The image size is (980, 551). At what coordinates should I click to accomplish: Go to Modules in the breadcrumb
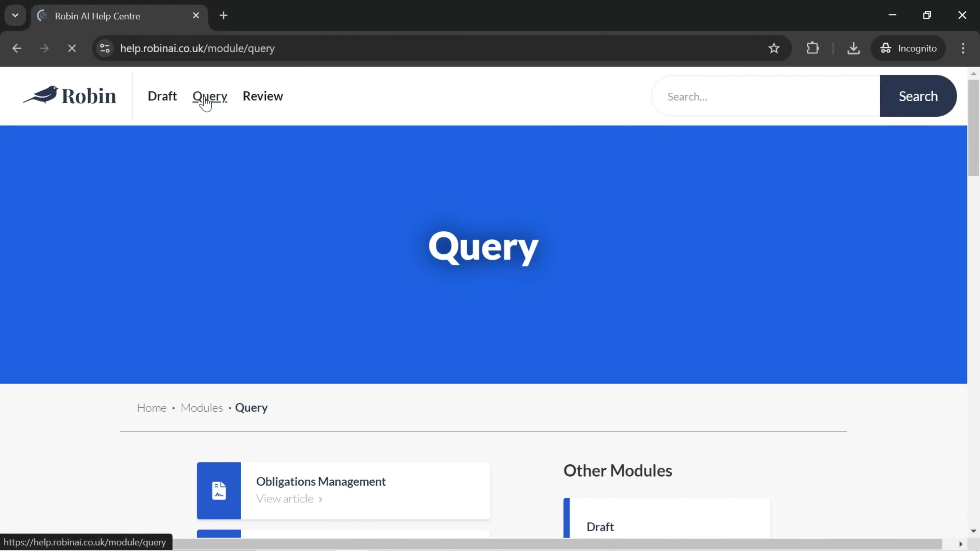(x=202, y=408)
